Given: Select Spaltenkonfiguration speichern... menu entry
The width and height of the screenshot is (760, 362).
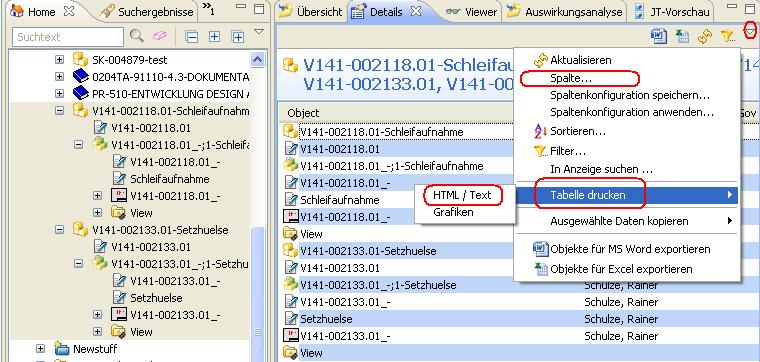Looking at the screenshot, I should 630,95.
